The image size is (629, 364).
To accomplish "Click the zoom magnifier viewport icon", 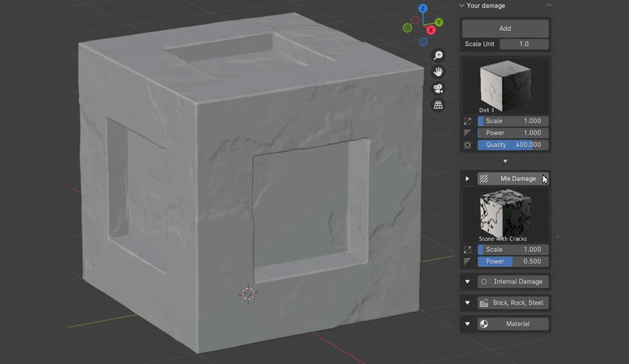I will click(438, 55).
